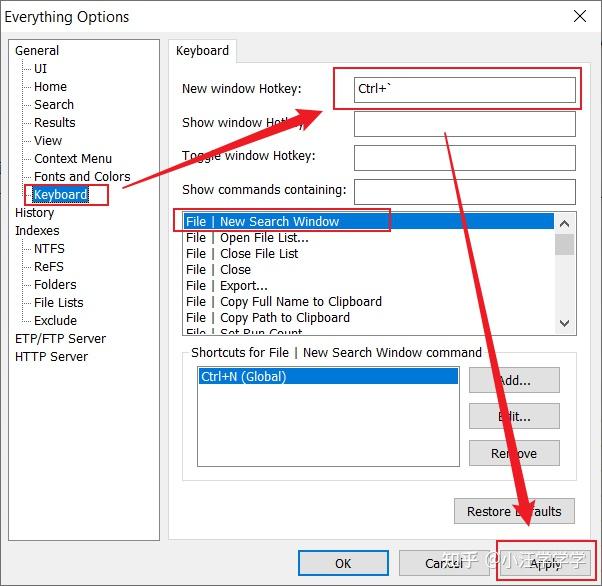Select Search in the options tree
The image size is (602, 586).
click(x=54, y=104)
